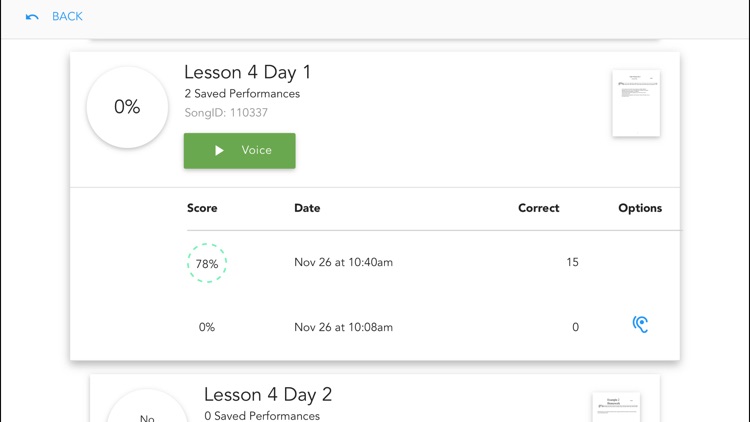Viewport: 750px width, 422px height.
Task: Open the Lesson 4 Day 2 sheet thumbnail
Action: tap(616, 407)
